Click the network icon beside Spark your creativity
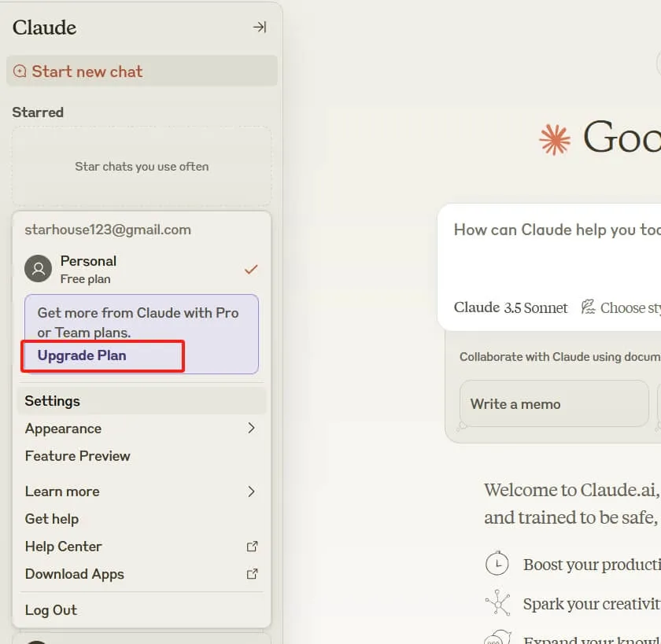 (x=497, y=603)
